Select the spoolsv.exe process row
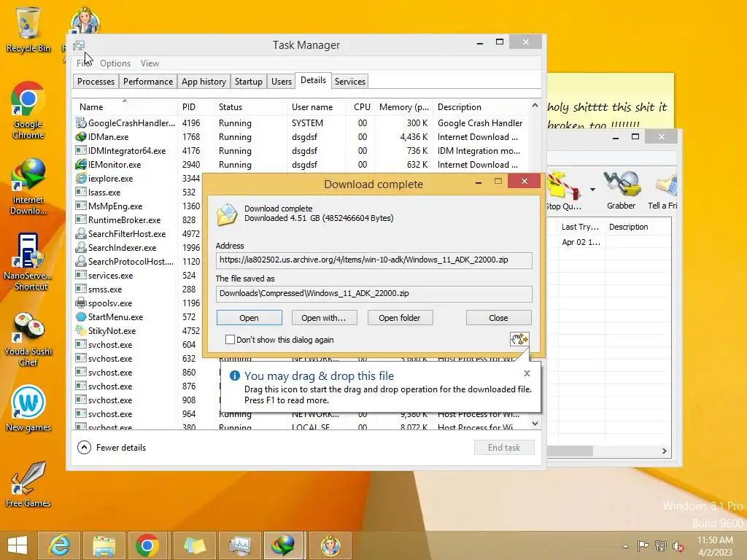 (138, 303)
